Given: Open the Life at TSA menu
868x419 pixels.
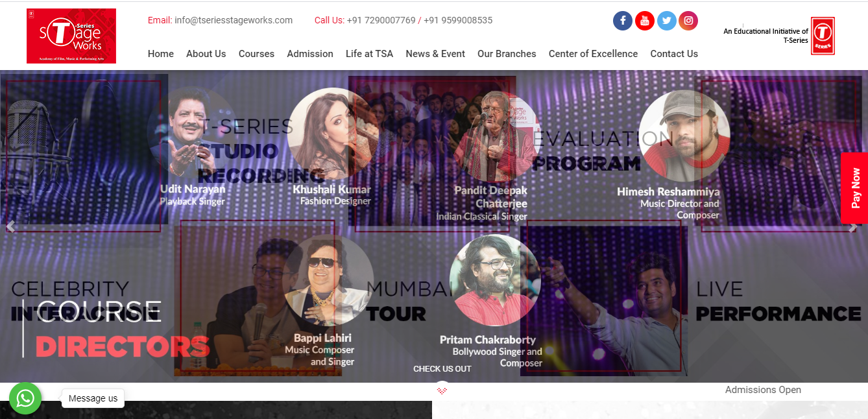Looking at the screenshot, I should pos(369,54).
